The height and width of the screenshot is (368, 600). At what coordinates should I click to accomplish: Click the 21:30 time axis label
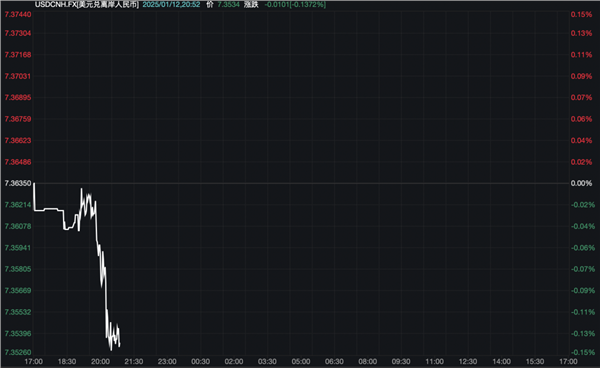pos(134,361)
